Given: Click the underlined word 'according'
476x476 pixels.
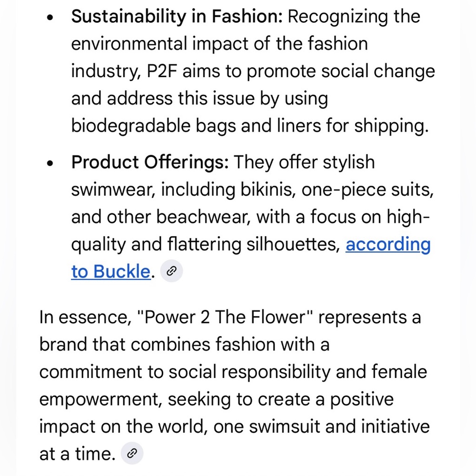Looking at the screenshot, I should pos(388,245).
